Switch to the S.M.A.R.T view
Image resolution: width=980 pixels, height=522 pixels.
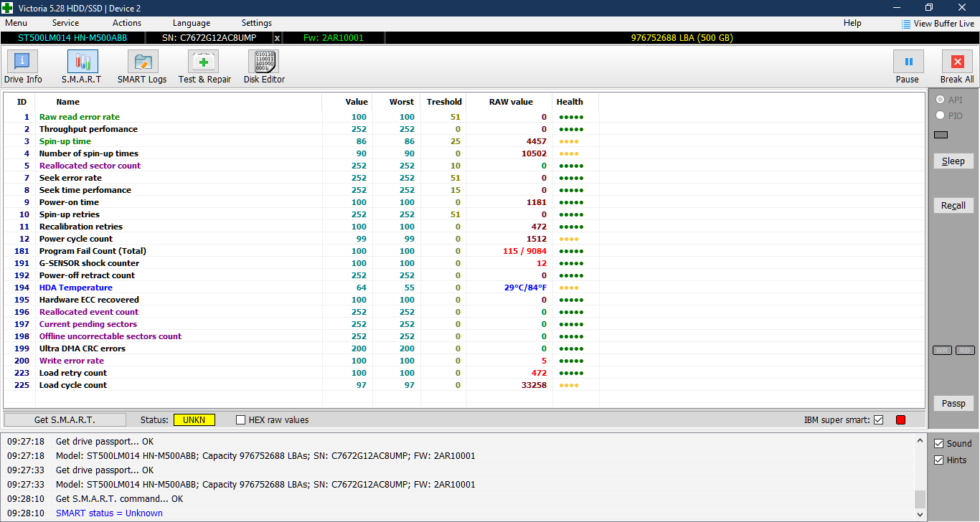81,67
